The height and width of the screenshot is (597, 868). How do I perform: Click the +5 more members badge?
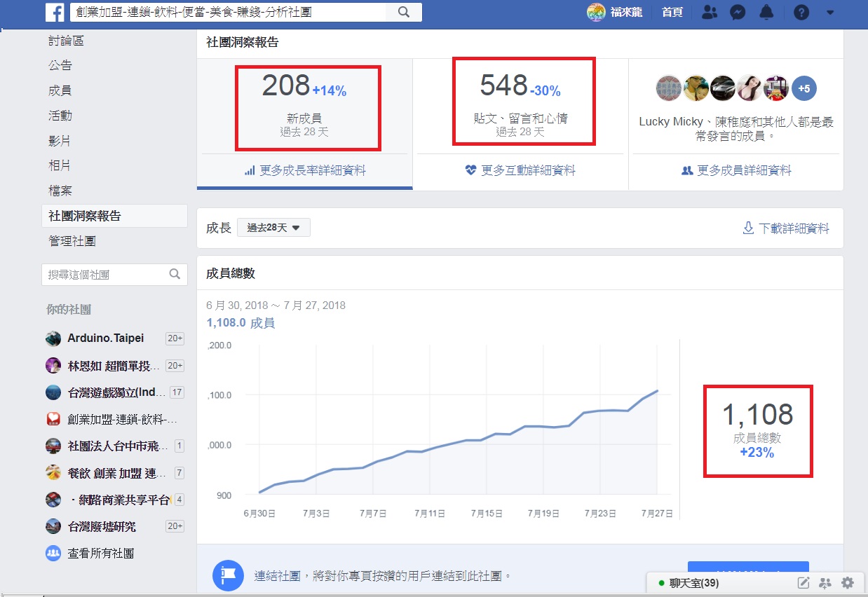pyautogui.click(x=804, y=88)
